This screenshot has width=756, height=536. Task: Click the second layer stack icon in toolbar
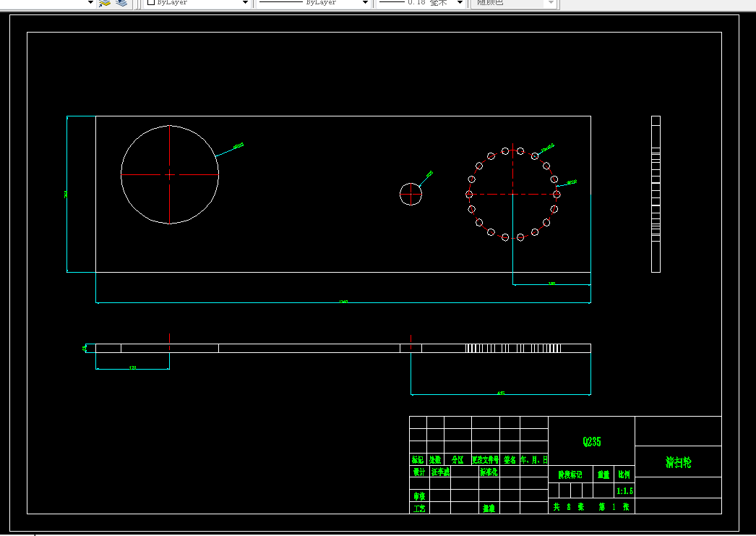[121, 3]
